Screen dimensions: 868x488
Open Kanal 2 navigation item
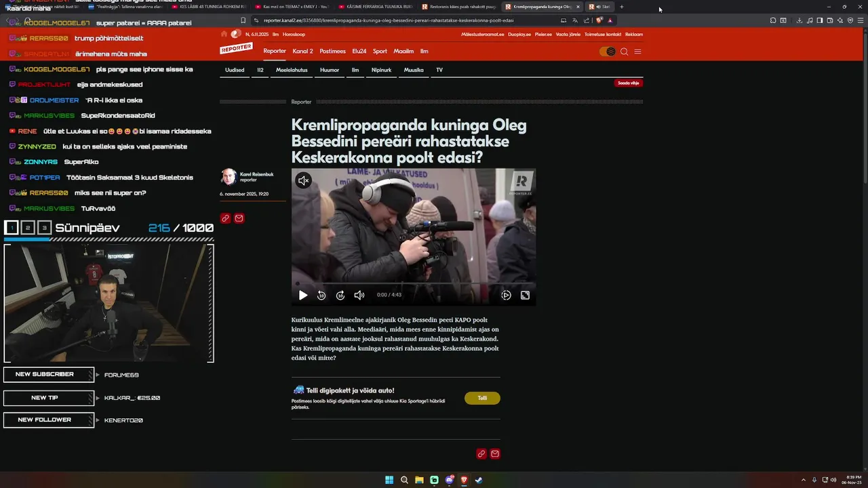tap(302, 52)
